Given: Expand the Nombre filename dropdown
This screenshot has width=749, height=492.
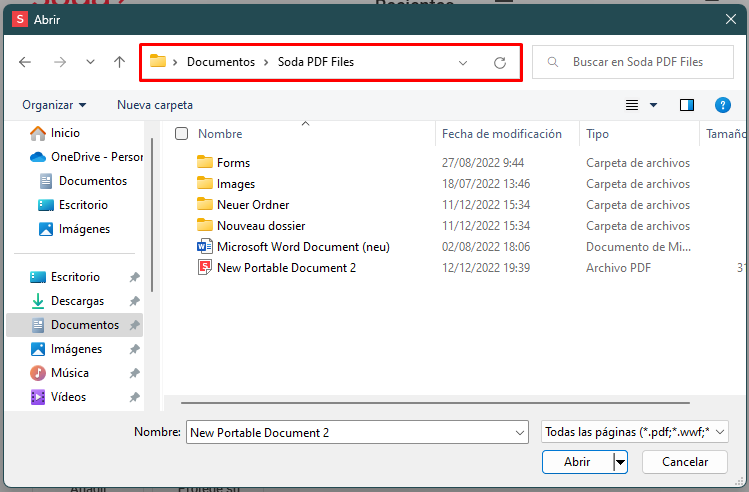Looking at the screenshot, I should click(x=520, y=433).
